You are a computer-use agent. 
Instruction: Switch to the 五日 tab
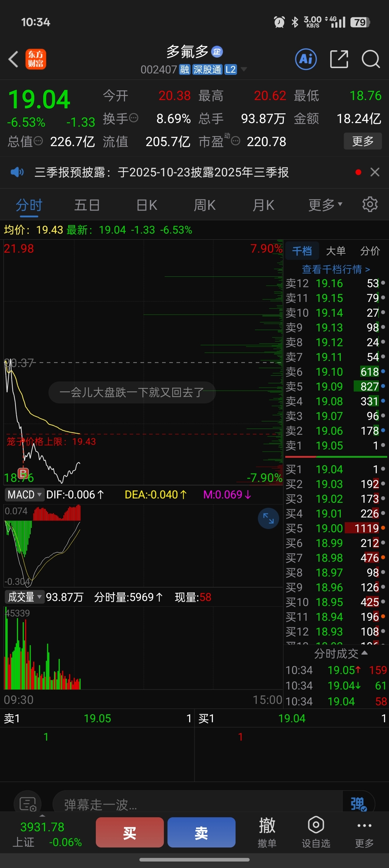pyautogui.click(x=87, y=205)
